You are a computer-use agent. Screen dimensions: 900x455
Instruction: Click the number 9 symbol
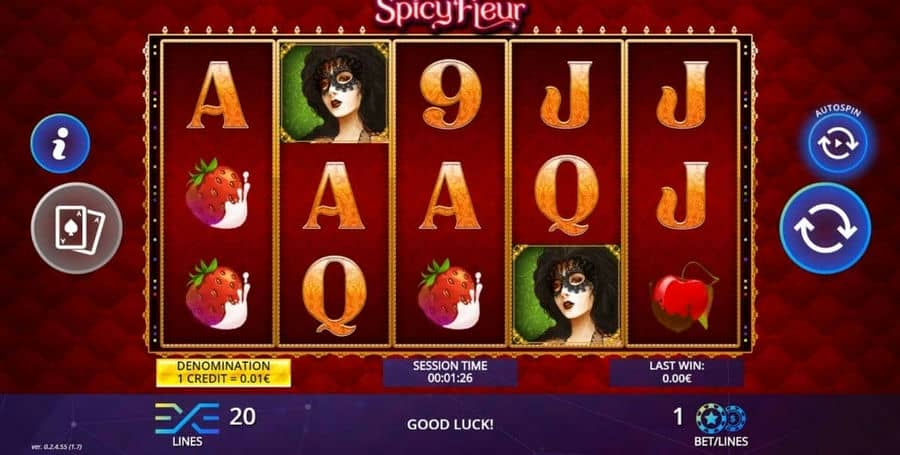click(x=451, y=95)
